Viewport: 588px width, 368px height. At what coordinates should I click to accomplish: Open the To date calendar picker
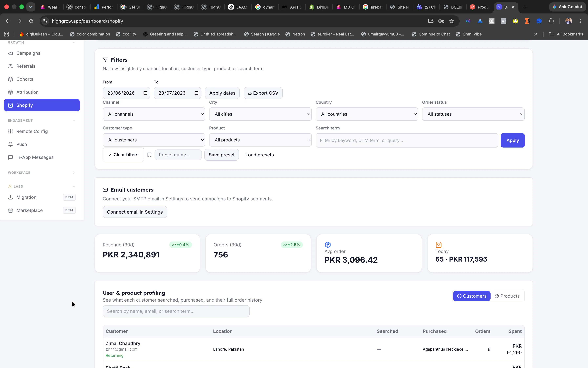(x=197, y=93)
